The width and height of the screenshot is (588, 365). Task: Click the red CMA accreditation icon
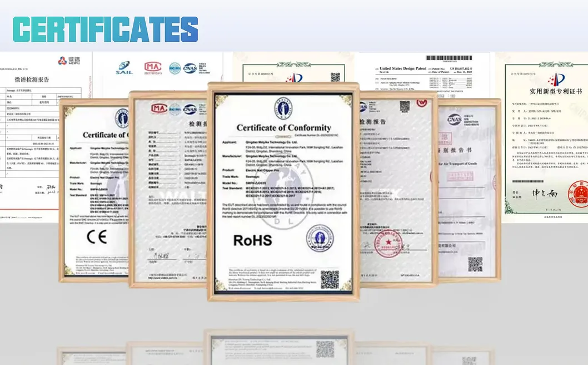point(152,66)
